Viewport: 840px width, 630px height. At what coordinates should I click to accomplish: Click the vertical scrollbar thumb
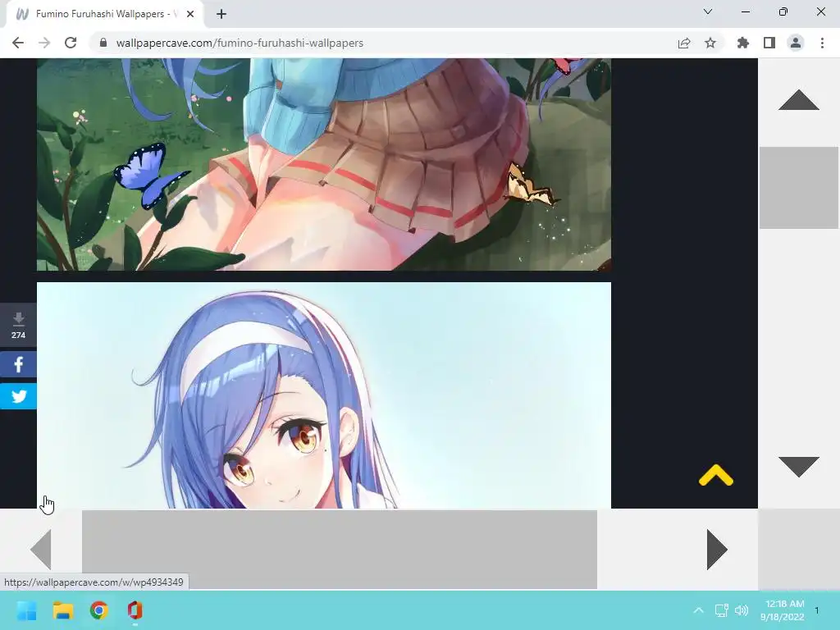point(799,188)
